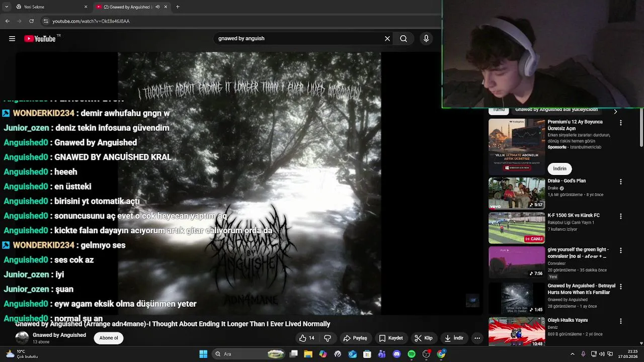Go forward in browser history
The height and width of the screenshot is (362, 644).
coord(20,21)
